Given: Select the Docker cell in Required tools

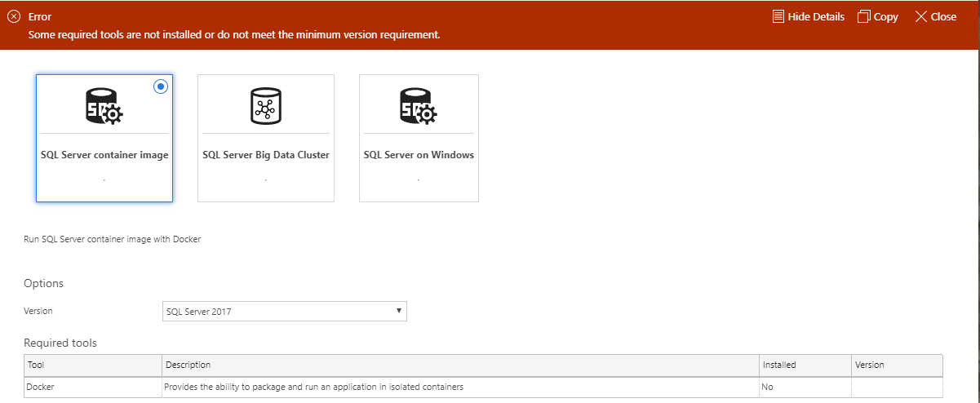Looking at the screenshot, I should [x=93, y=387].
